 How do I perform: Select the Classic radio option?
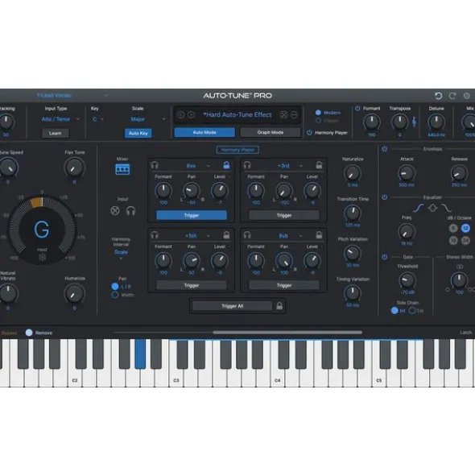tap(318, 121)
